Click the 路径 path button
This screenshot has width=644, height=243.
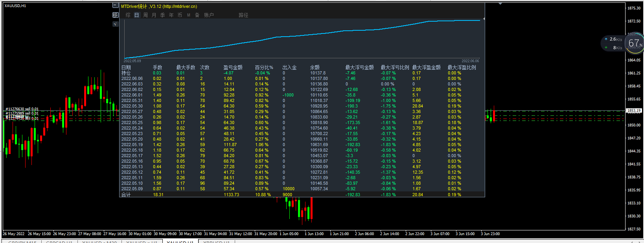243,15
